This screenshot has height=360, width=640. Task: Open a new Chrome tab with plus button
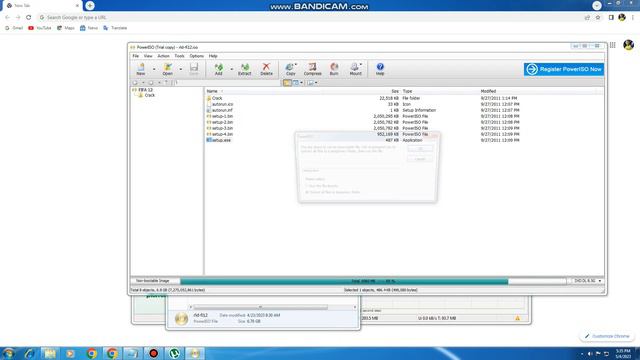click(x=90, y=5)
